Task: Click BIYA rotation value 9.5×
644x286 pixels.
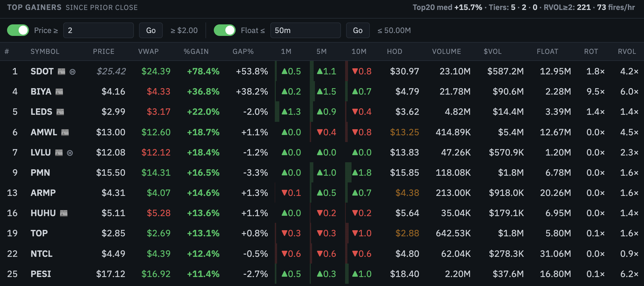Action: [596, 92]
